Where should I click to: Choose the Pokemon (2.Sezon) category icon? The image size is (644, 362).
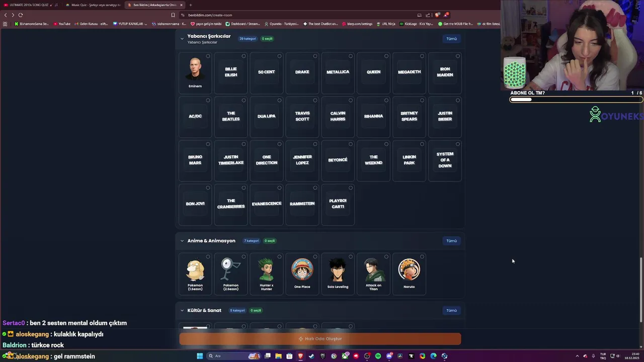point(231,270)
